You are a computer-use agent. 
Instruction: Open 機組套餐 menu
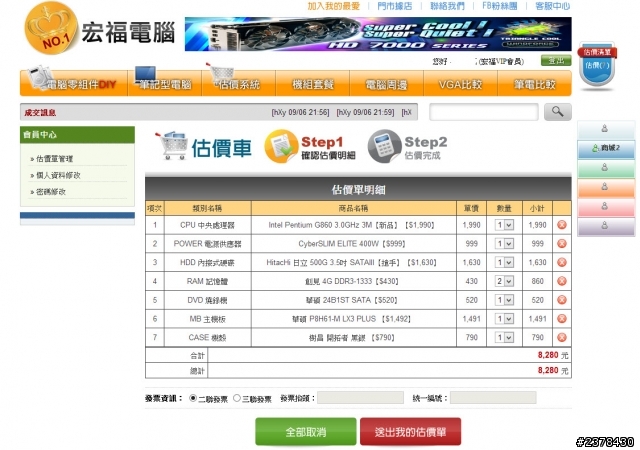tap(313, 83)
